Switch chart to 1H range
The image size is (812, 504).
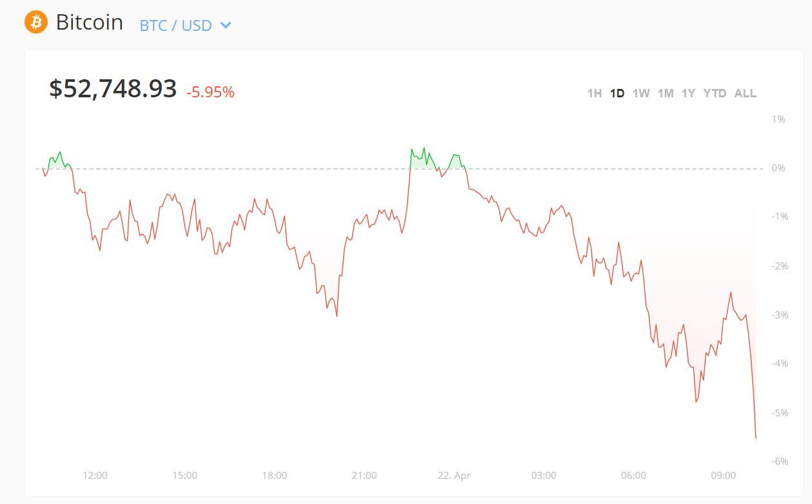pyautogui.click(x=594, y=93)
